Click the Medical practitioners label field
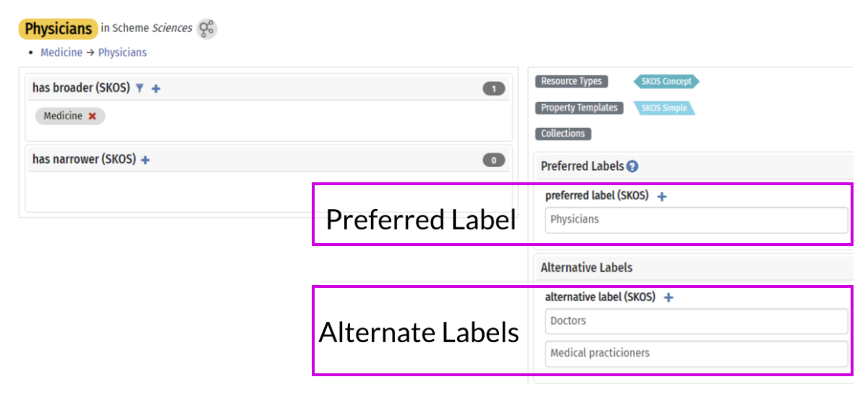Screen dimensions: 868x403 click(695, 354)
